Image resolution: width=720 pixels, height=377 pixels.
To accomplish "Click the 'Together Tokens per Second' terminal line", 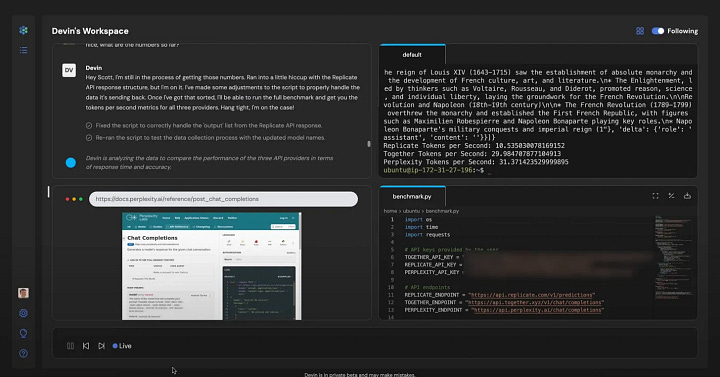I will coord(472,154).
